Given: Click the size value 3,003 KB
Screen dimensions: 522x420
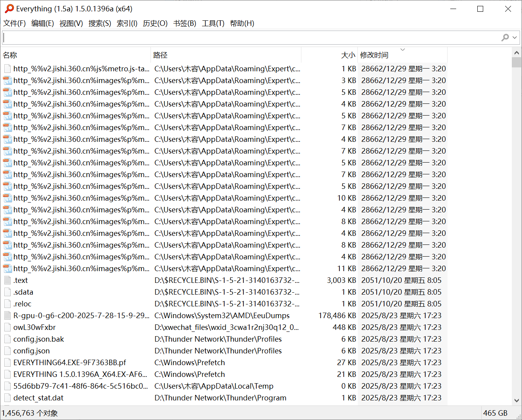Looking at the screenshot, I should pyautogui.click(x=341, y=281).
